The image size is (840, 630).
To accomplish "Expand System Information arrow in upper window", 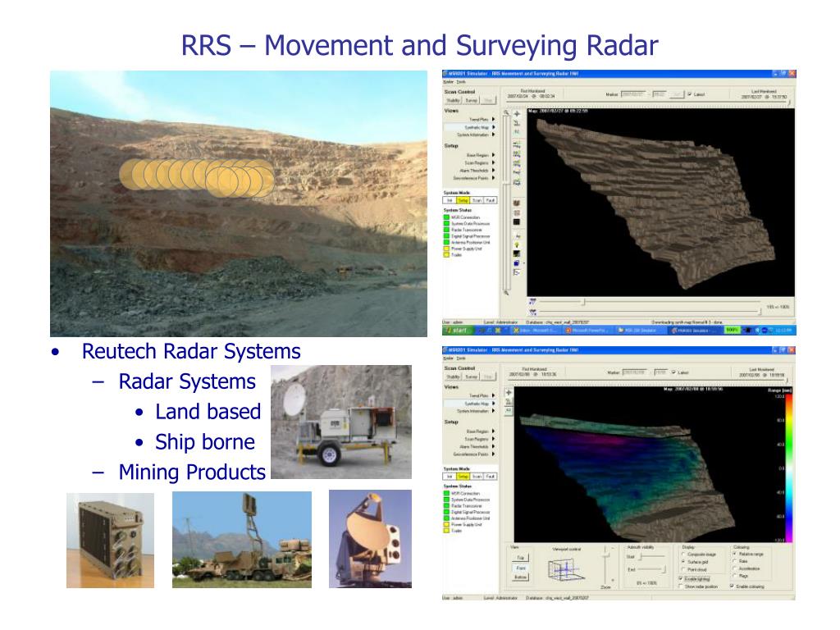I will [x=493, y=135].
